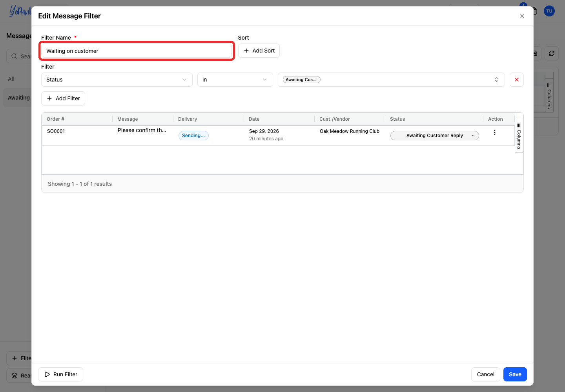Open the row action three-dot menu

coord(495,132)
